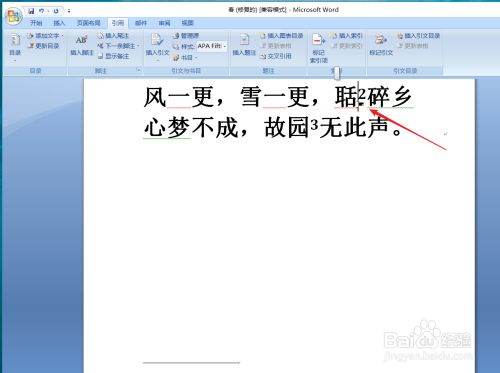
Task: Click footnote reference 2 after 聒
Action: [x=362, y=94]
